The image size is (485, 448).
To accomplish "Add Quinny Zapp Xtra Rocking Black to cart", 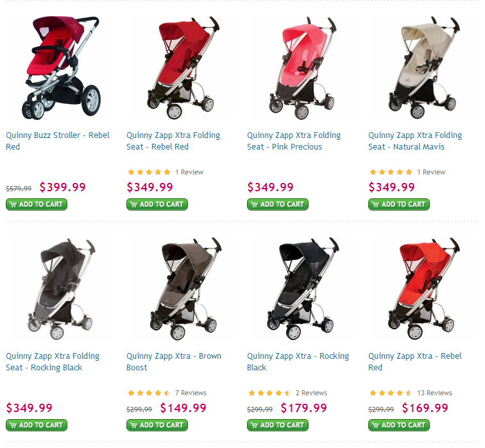I will tap(278, 425).
